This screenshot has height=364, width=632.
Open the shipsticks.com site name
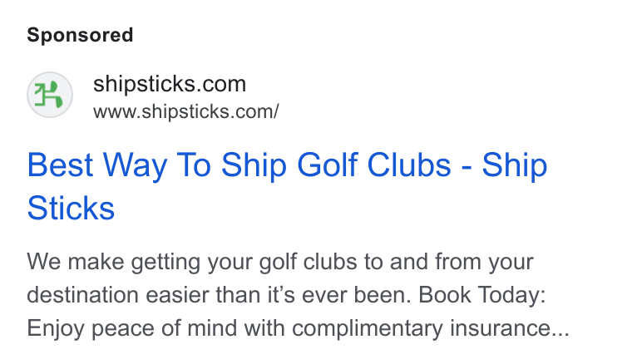click(170, 85)
